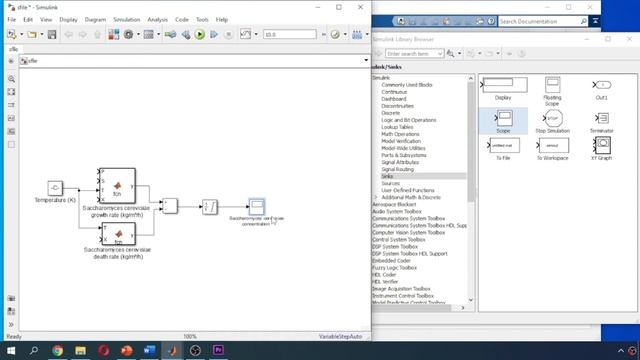Open dropdown arrow next to Open folder icon
Screen dimensions: 640x360
42,35
